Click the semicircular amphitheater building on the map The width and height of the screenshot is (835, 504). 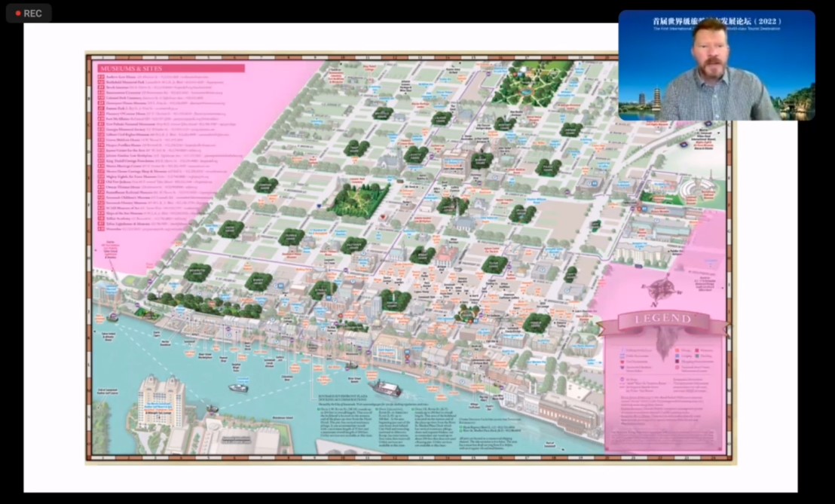click(697, 190)
